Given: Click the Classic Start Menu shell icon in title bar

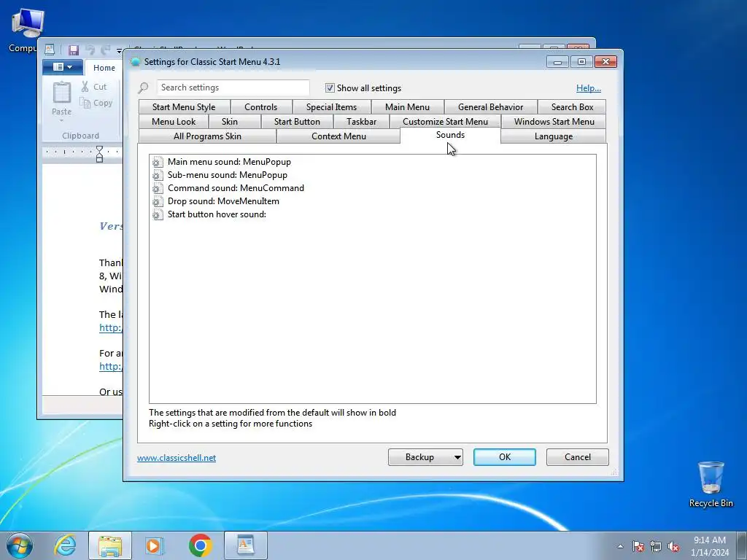Looking at the screenshot, I should 135,62.
